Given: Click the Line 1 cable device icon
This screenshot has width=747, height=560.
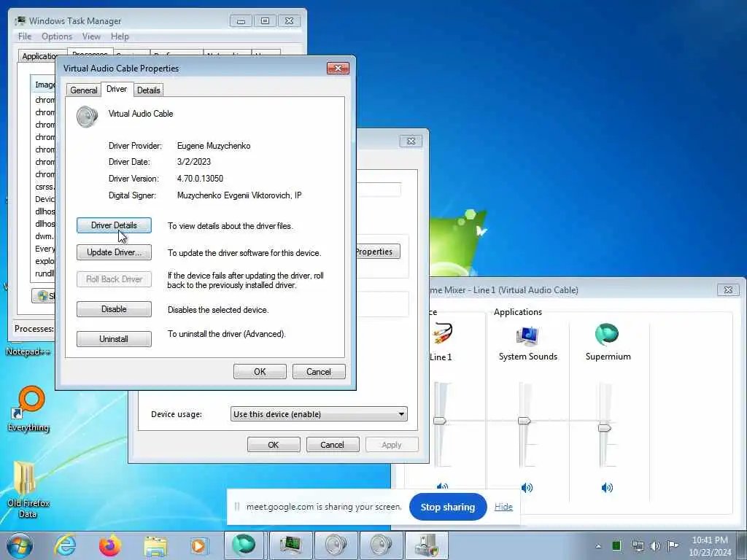Looking at the screenshot, I should [443, 334].
